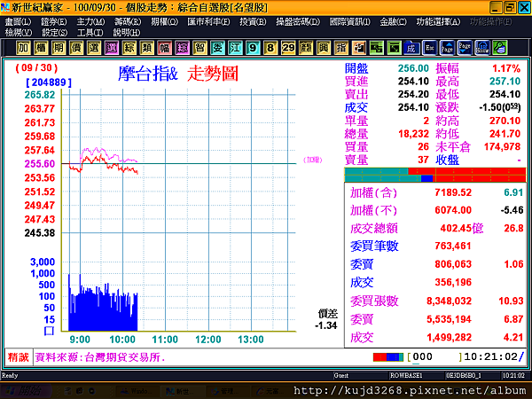Click the orange window-layout toolbar icon

click(358, 48)
